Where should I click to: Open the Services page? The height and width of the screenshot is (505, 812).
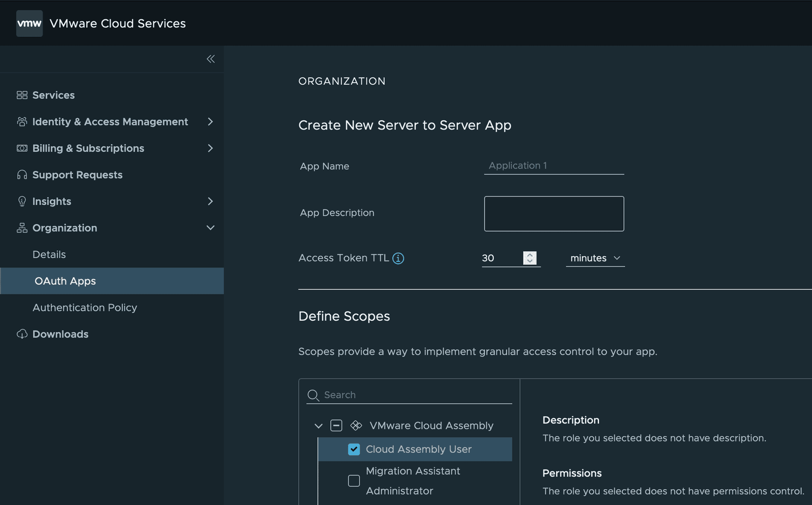53,95
